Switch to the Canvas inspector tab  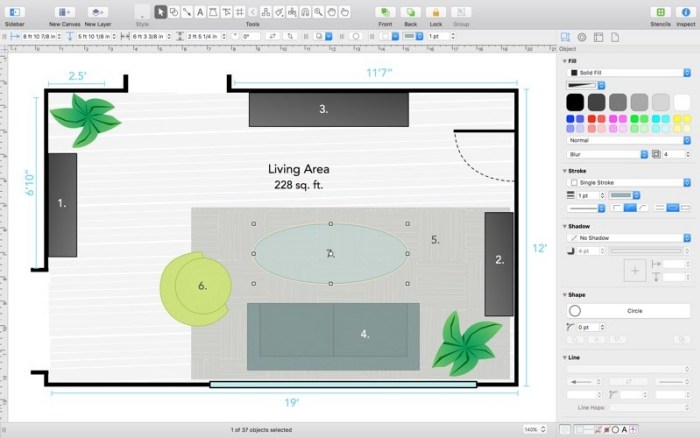(x=598, y=37)
